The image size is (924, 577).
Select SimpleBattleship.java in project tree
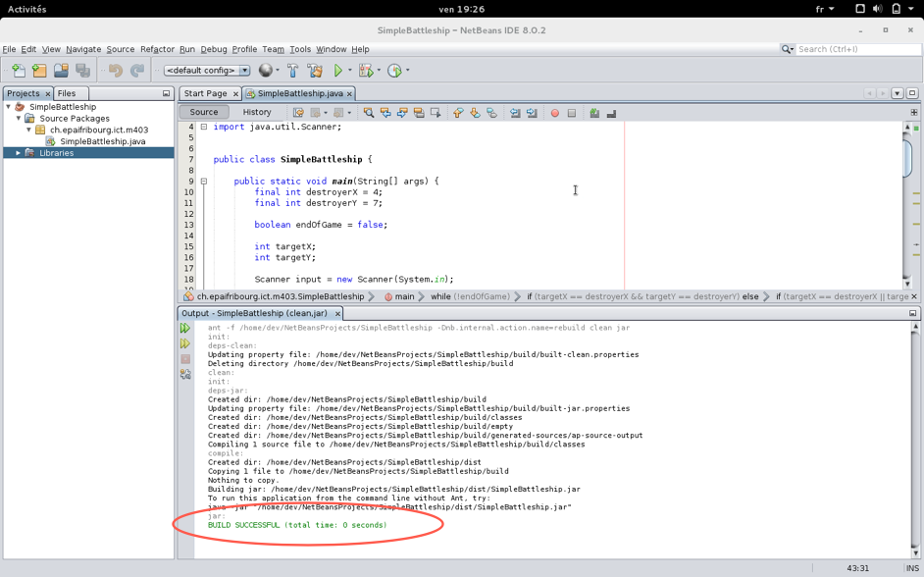tap(103, 141)
